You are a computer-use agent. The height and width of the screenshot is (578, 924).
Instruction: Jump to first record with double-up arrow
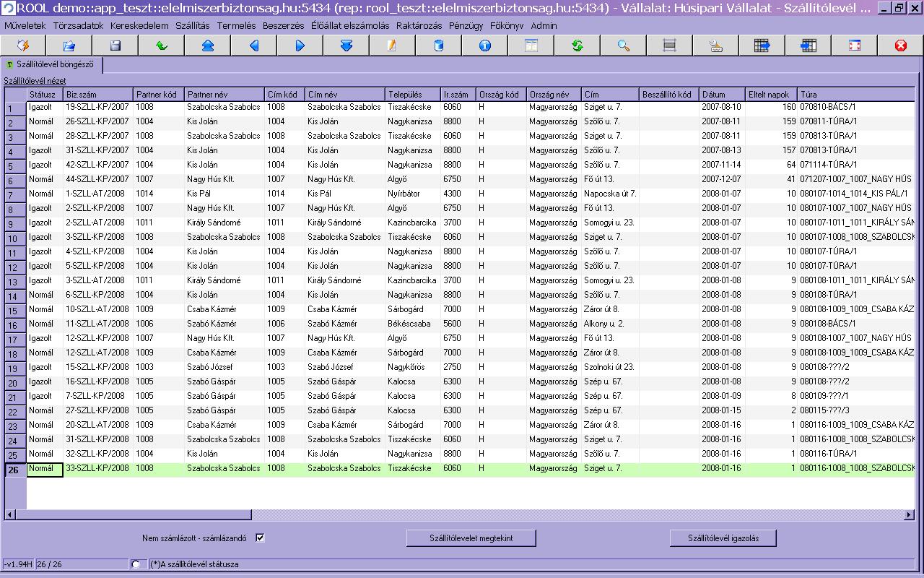(x=207, y=46)
